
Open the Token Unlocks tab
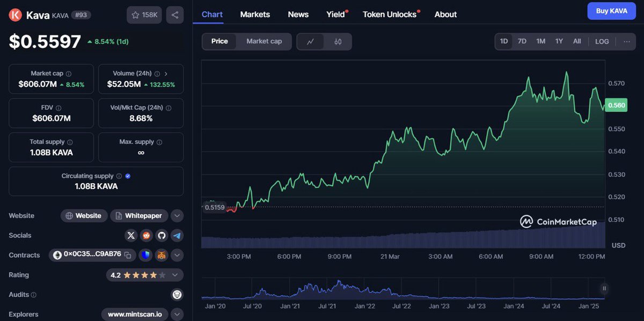[390, 14]
